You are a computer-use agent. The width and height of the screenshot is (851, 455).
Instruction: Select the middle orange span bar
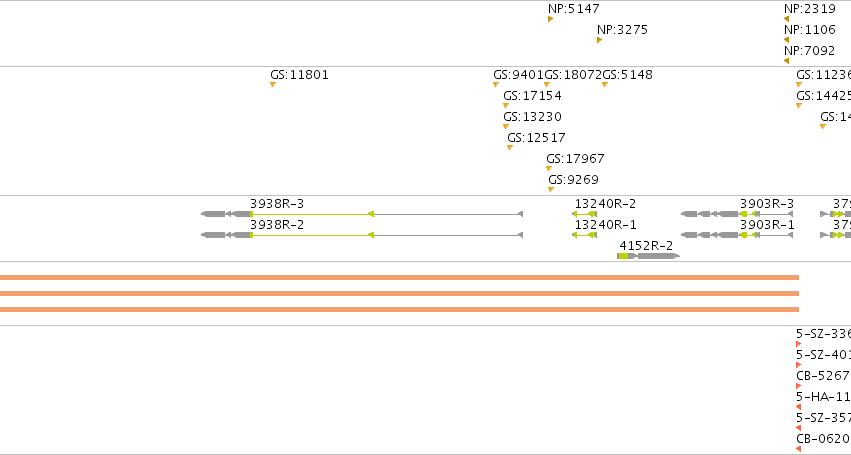coord(399,294)
